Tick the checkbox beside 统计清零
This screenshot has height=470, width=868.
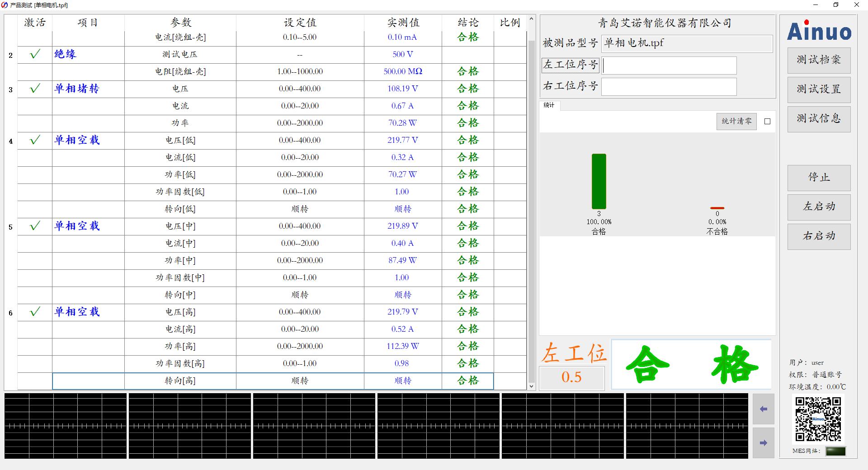coord(767,121)
